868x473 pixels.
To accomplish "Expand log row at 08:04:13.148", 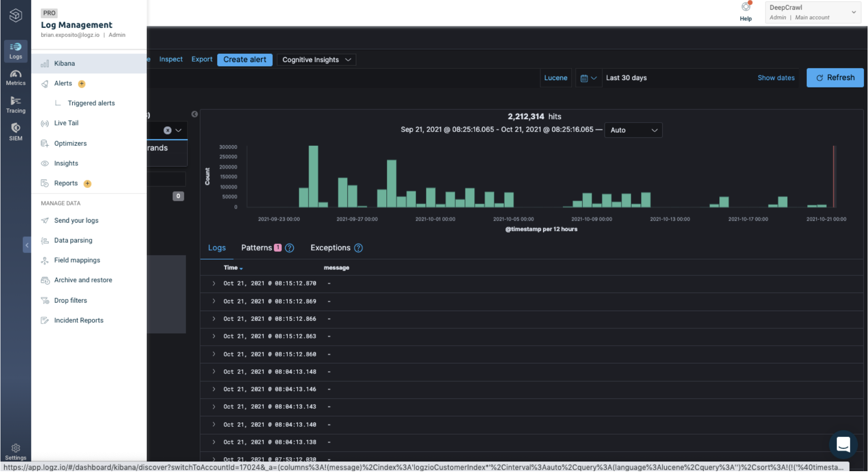I will (x=214, y=372).
